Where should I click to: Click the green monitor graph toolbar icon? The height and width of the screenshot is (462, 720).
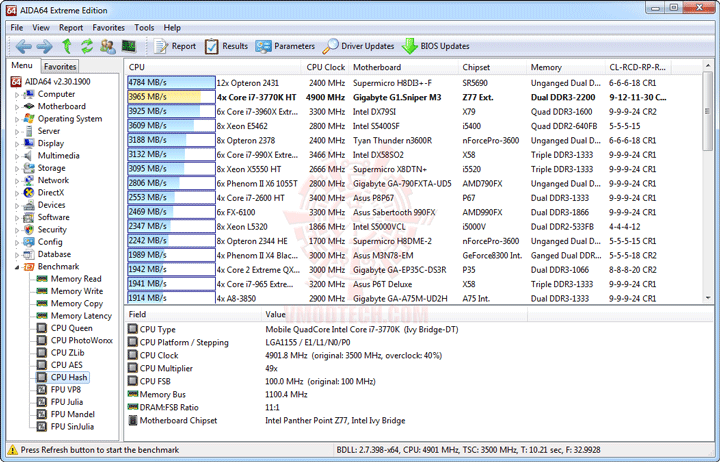point(129,46)
